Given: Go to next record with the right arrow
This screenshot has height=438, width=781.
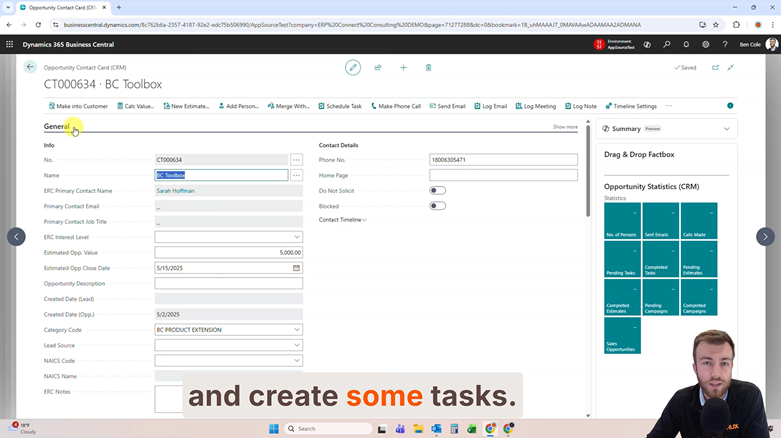Looking at the screenshot, I should pyautogui.click(x=765, y=237).
